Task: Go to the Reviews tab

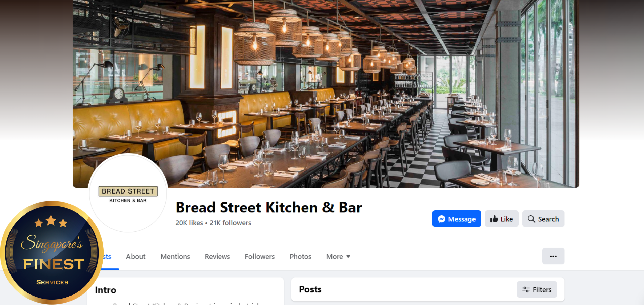Action: (x=217, y=257)
